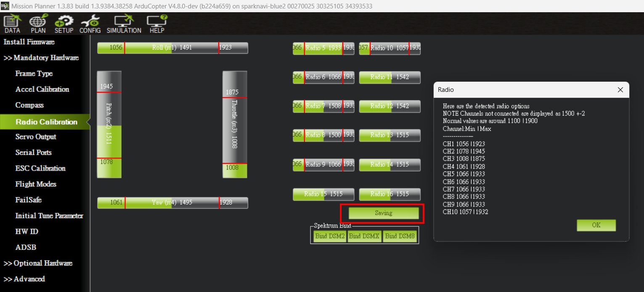The image size is (644, 292).
Task: Select Serial Ports in the sidebar
Action: 33,153
